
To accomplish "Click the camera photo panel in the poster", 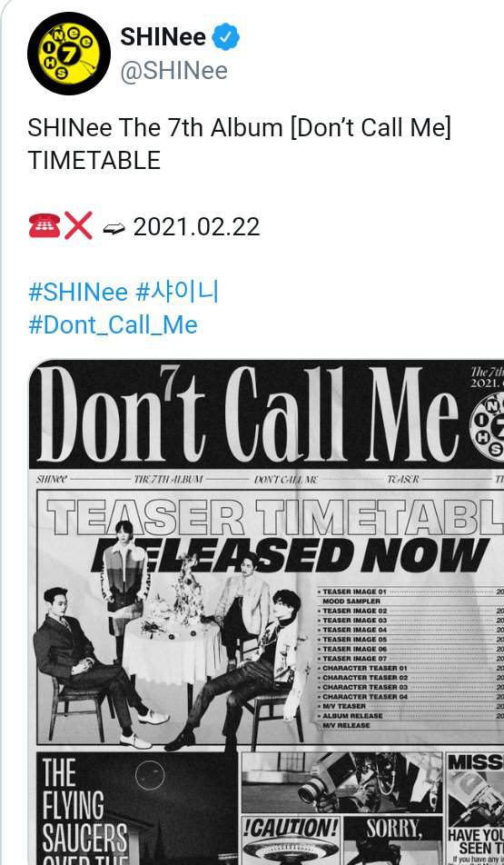I will (x=341, y=781).
